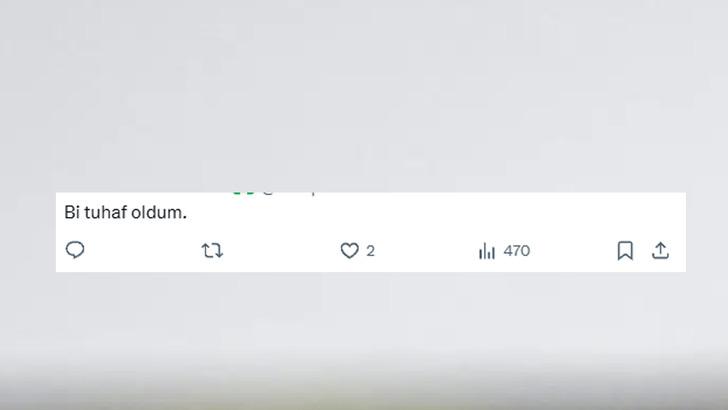Click blank white card area right of tweet text
The height and width of the screenshot is (410, 728).
[436, 212]
